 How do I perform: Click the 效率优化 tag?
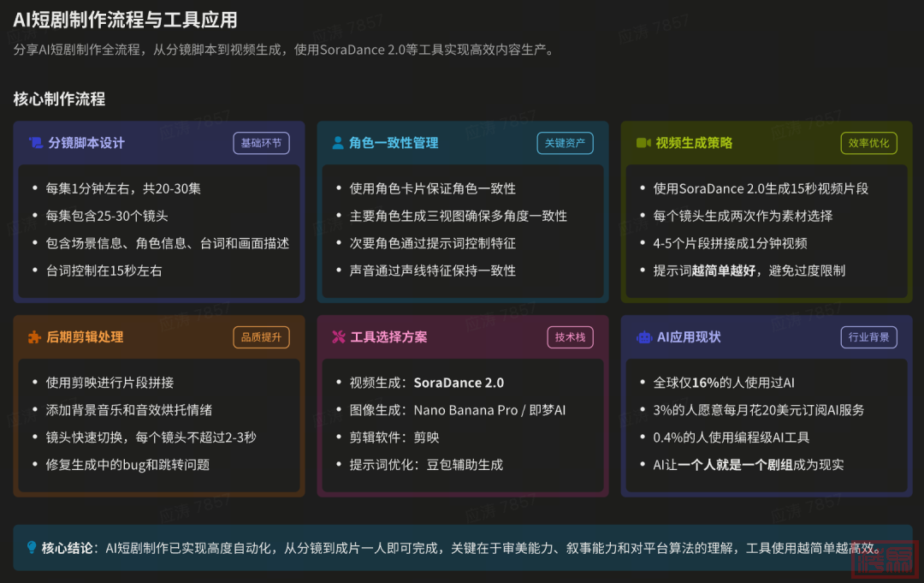tap(868, 143)
